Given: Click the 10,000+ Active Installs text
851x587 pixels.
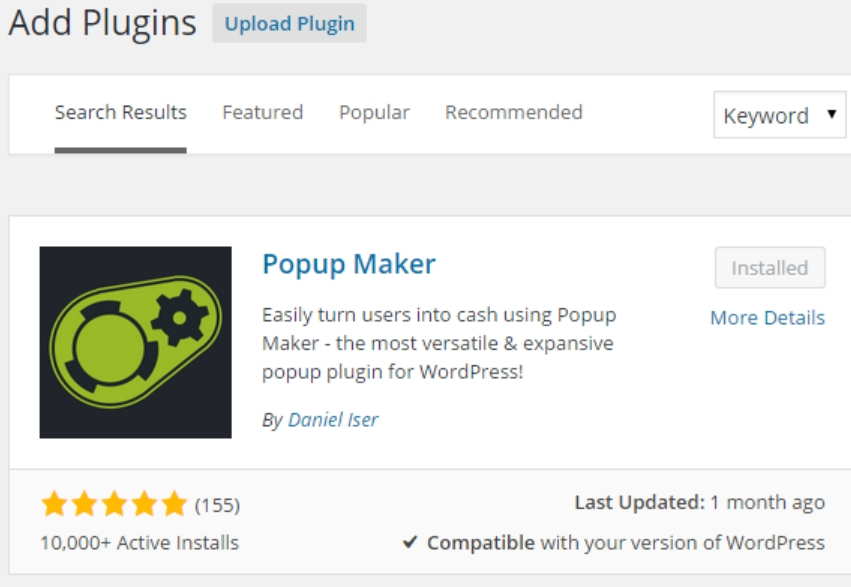Looking at the screenshot, I should [138, 543].
